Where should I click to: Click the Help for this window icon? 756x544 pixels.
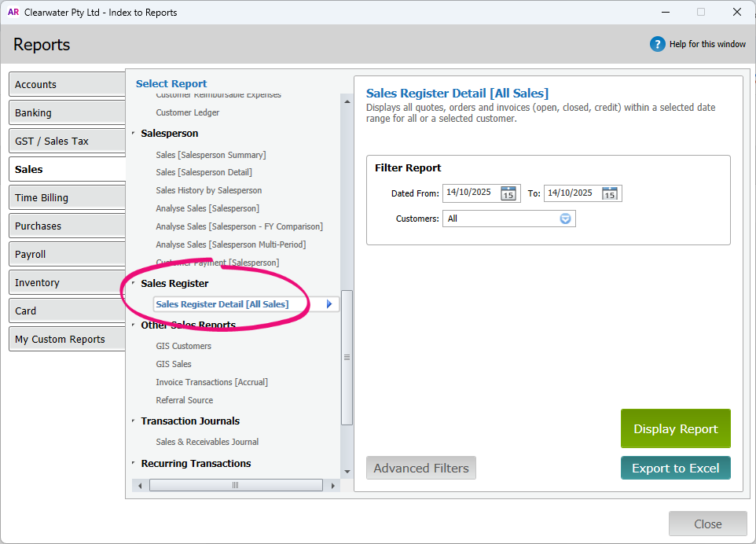tap(657, 44)
